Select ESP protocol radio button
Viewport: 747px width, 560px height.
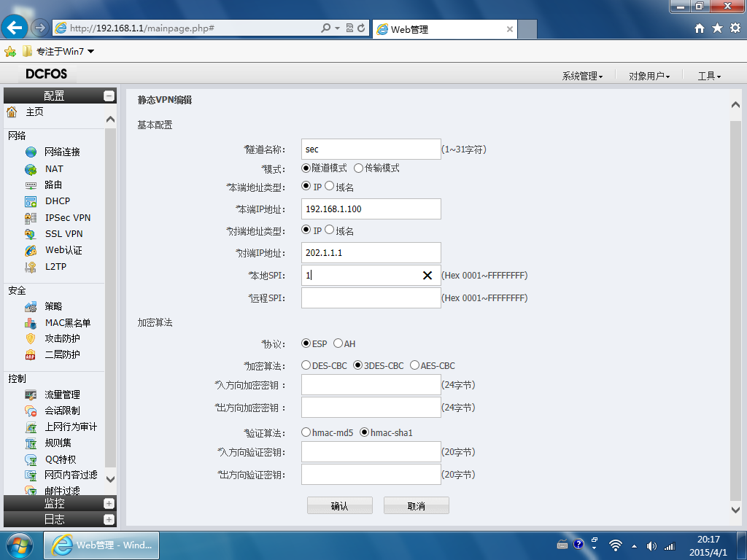pyautogui.click(x=306, y=343)
